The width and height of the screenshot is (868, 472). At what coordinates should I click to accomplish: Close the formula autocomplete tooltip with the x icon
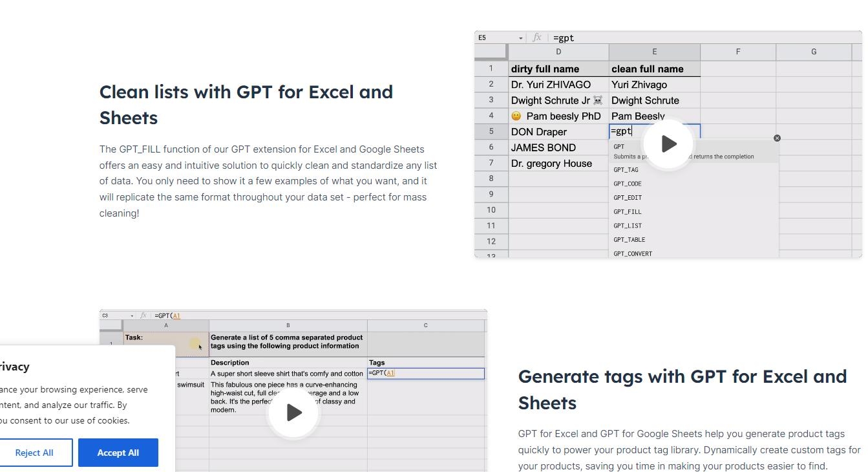[x=777, y=138]
